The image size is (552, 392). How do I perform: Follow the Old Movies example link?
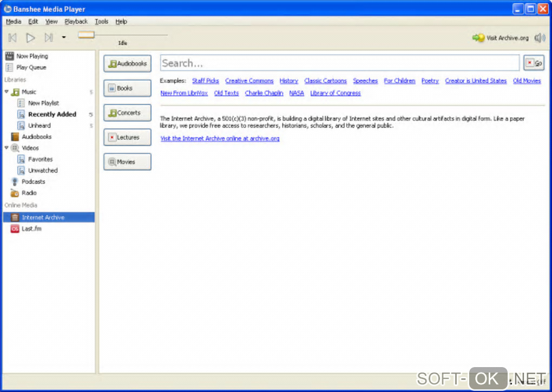[527, 81]
